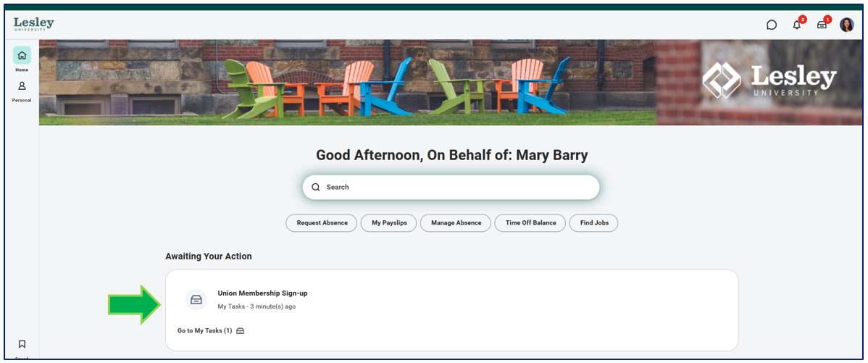This screenshot has height=363, width=868.
Task: Click the tray icon next to Go to My Tasks
Action: coord(241,331)
